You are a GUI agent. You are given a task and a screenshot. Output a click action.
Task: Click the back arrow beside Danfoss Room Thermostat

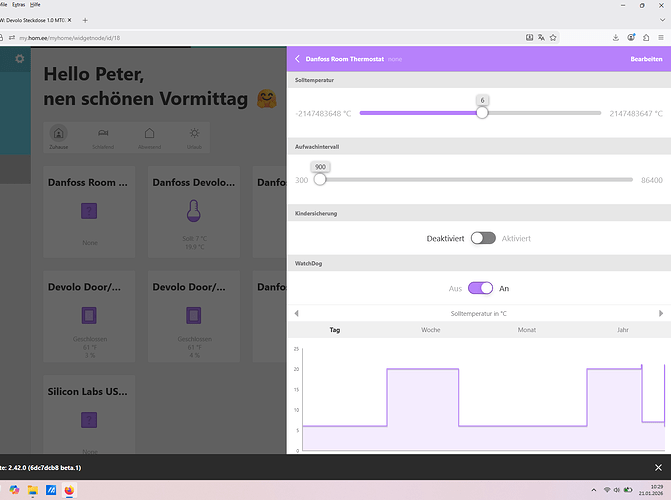click(296, 60)
